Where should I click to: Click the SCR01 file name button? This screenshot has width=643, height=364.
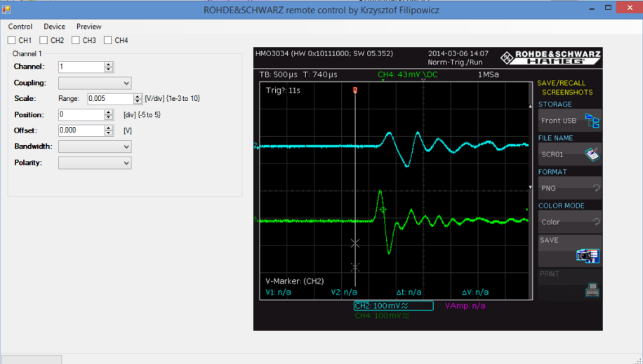point(569,154)
